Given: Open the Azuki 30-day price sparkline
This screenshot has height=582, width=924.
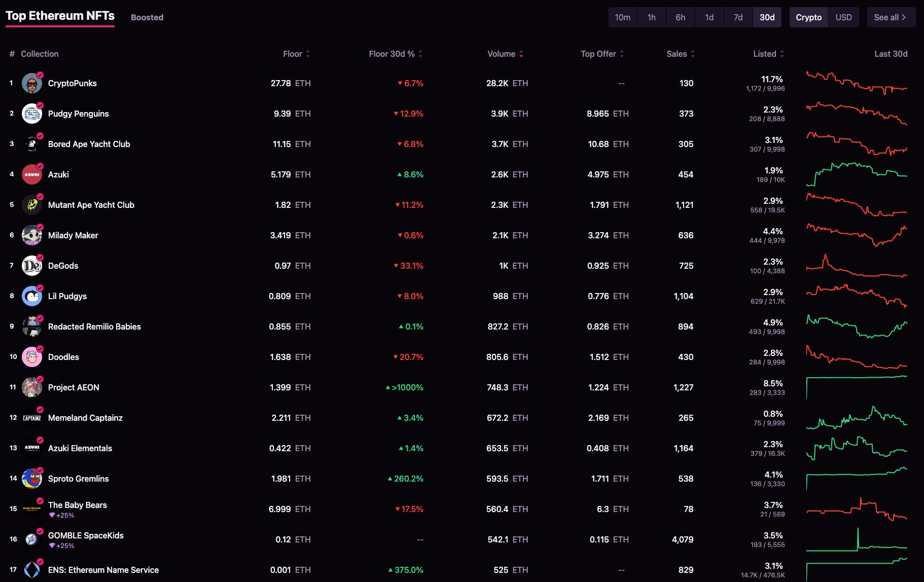Looking at the screenshot, I should (857, 174).
